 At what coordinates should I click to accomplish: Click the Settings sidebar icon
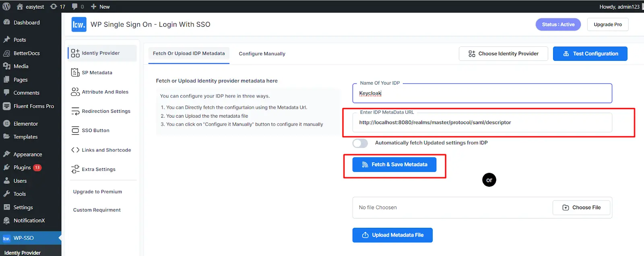[6, 207]
